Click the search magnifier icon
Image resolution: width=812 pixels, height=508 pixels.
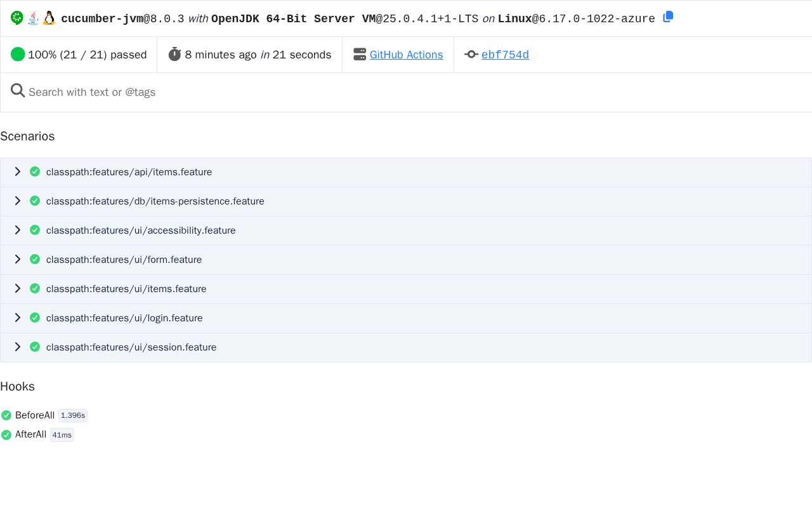tap(18, 91)
